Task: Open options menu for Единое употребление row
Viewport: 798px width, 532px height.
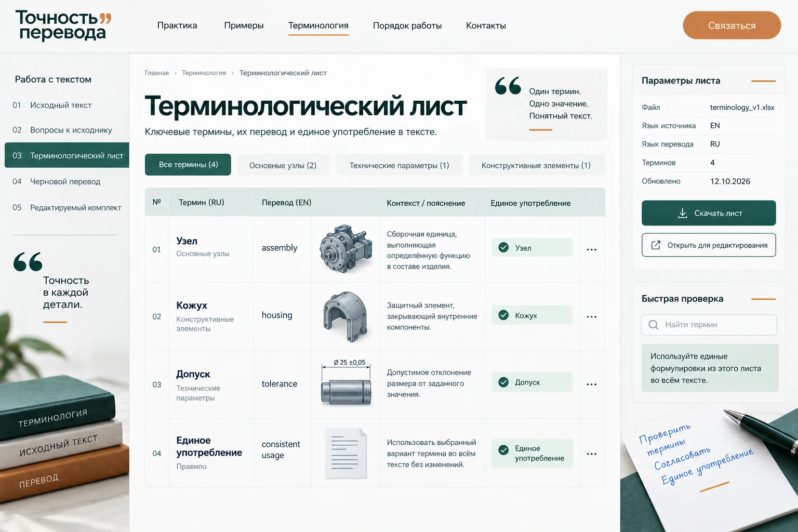Action: coord(591,454)
